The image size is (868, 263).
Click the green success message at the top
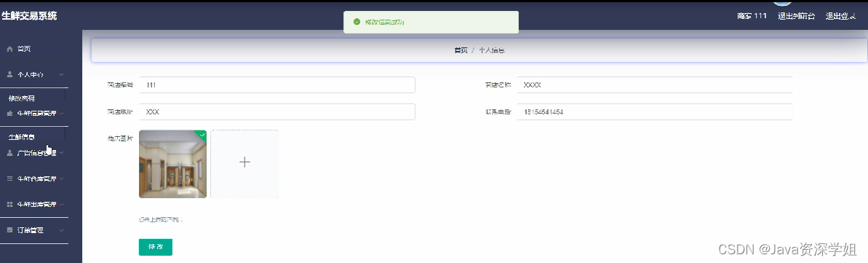tap(431, 22)
